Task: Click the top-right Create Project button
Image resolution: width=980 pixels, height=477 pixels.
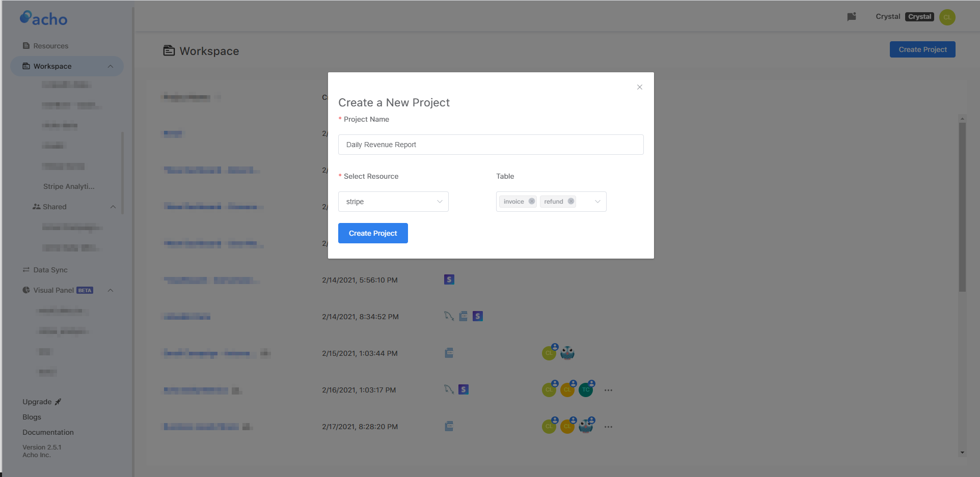Action: 922,49
